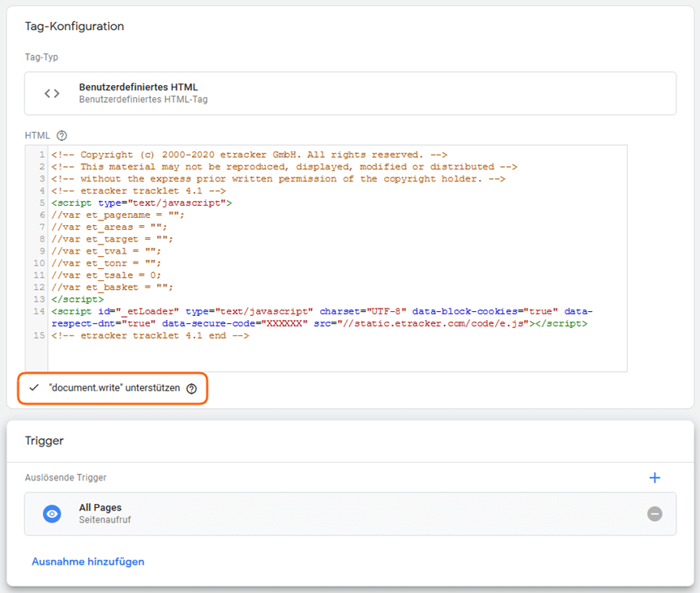Click the Ausnahme hinzufügen link
Screen dimensions: 700x593
tap(88, 561)
